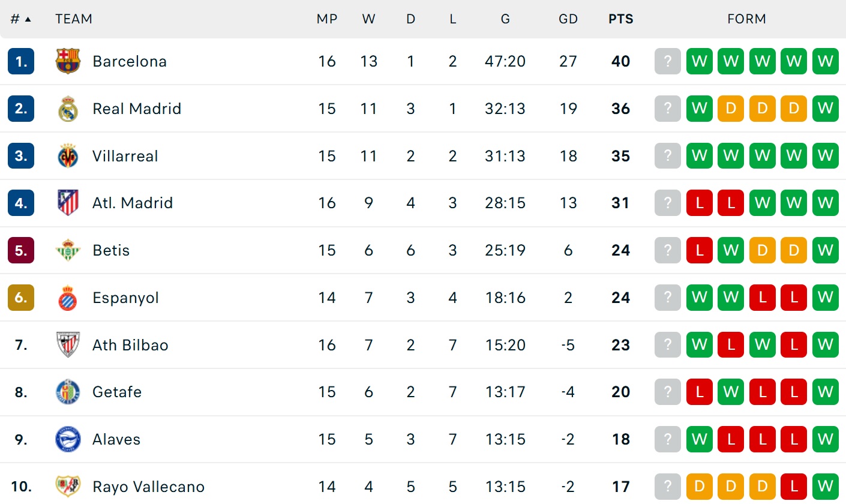Viewport: 846px width, 504px height.
Task: Click the Getafe club crest icon
Action: [68, 392]
